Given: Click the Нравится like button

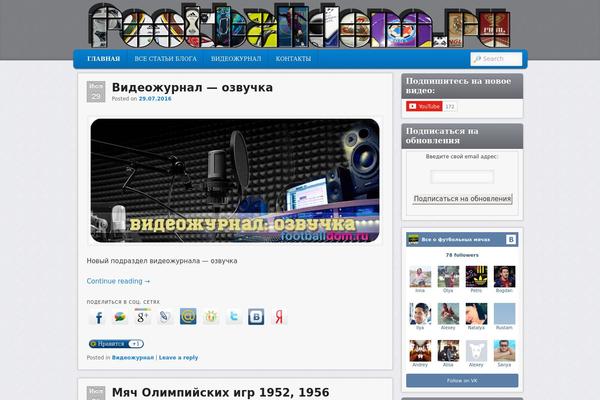Looking at the screenshot, I should click(109, 343).
